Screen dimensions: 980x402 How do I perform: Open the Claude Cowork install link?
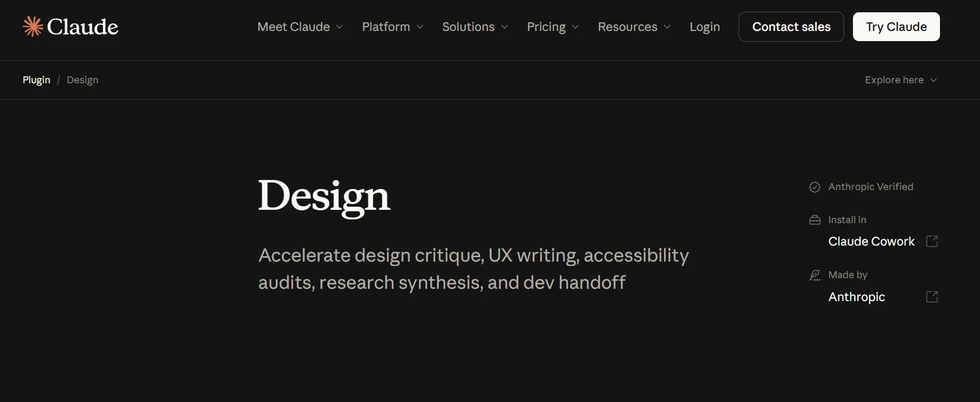(871, 241)
